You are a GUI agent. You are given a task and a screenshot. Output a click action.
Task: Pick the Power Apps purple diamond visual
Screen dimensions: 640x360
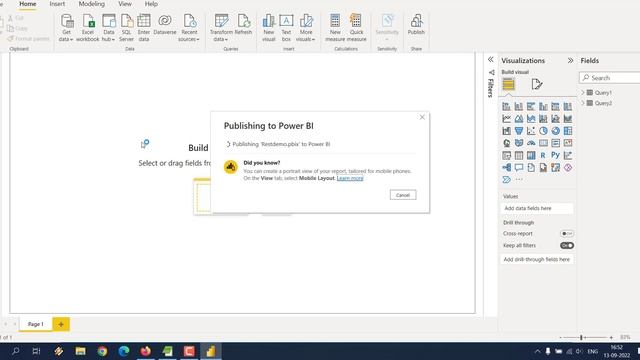point(568,168)
